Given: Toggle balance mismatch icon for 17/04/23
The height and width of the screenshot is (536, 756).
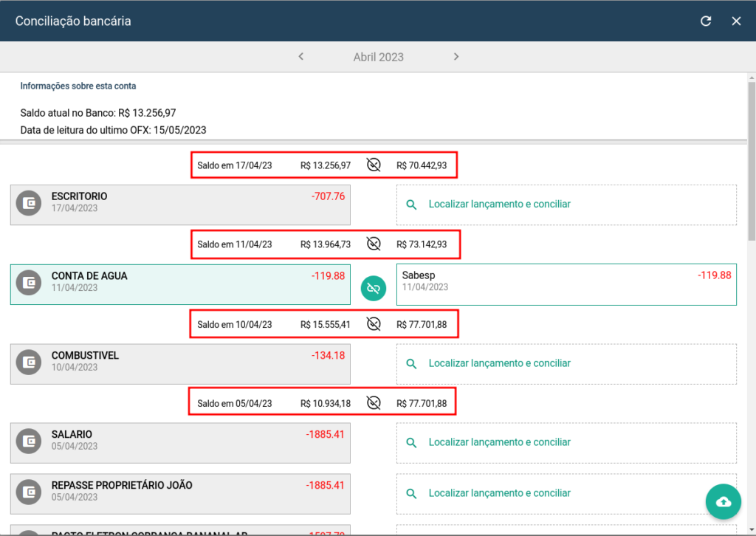Looking at the screenshot, I should (x=374, y=165).
